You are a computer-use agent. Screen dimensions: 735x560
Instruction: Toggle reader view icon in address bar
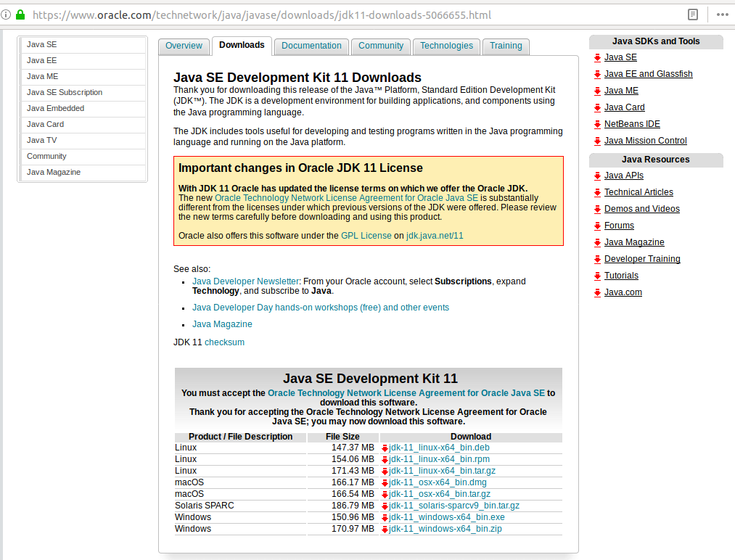693,15
